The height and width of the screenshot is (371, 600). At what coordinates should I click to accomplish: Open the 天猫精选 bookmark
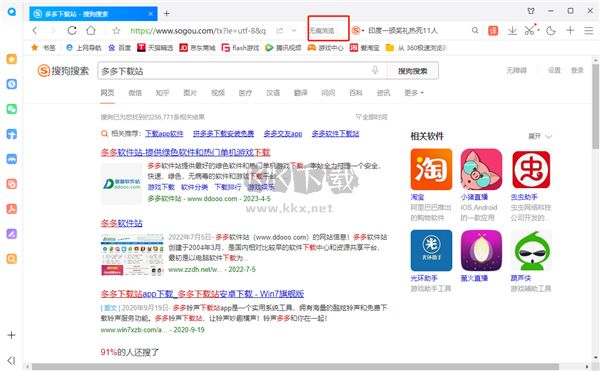tap(155, 47)
